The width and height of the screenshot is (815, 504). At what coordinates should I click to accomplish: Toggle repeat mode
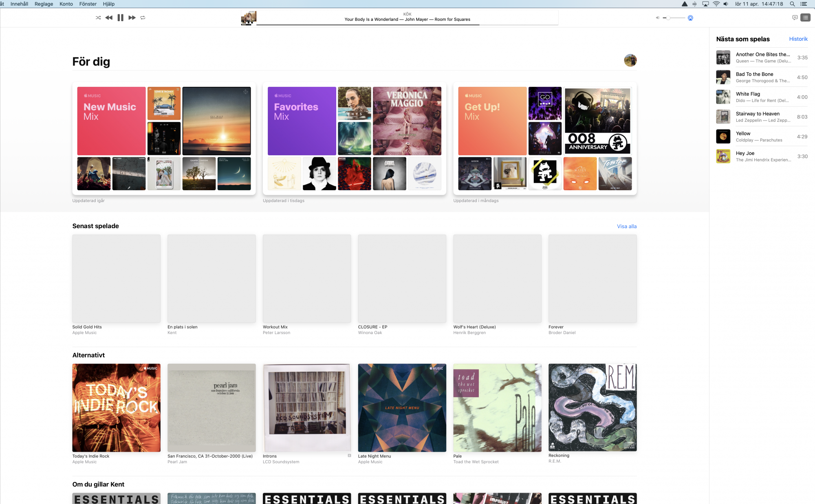click(143, 18)
